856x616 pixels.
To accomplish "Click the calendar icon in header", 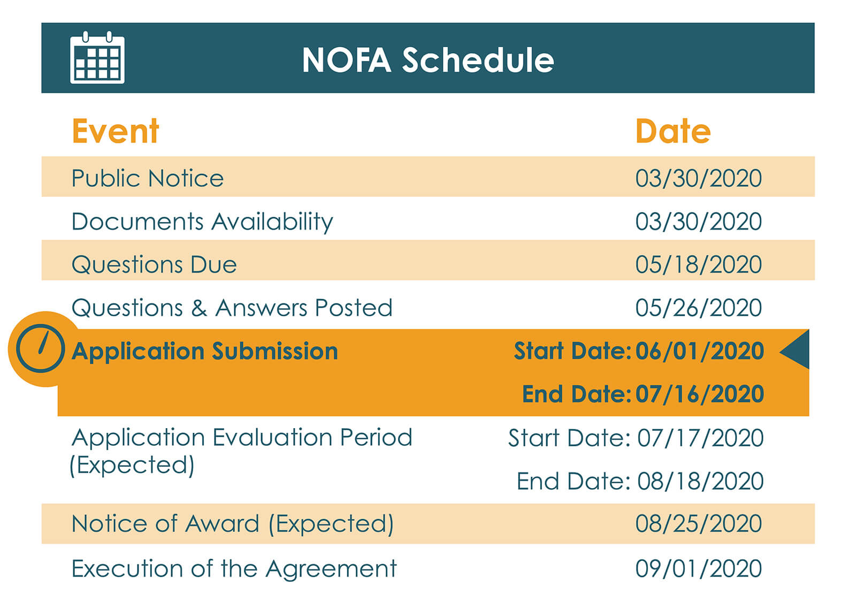I will pyautogui.click(x=97, y=57).
